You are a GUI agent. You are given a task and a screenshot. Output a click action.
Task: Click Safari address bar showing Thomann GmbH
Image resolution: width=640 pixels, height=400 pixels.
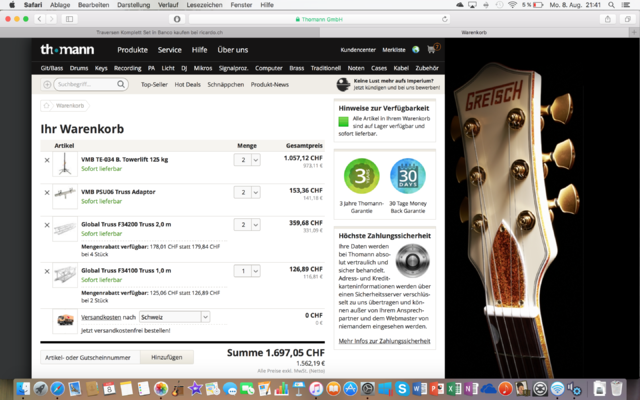[319, 19]
